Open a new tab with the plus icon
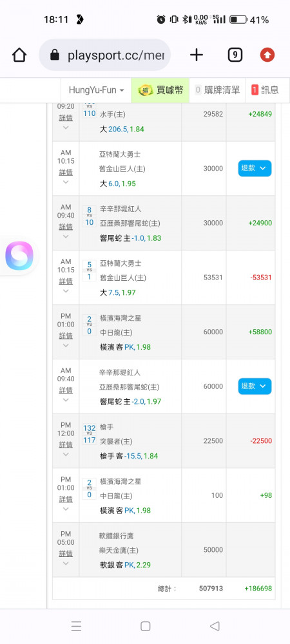 (197, 55)
